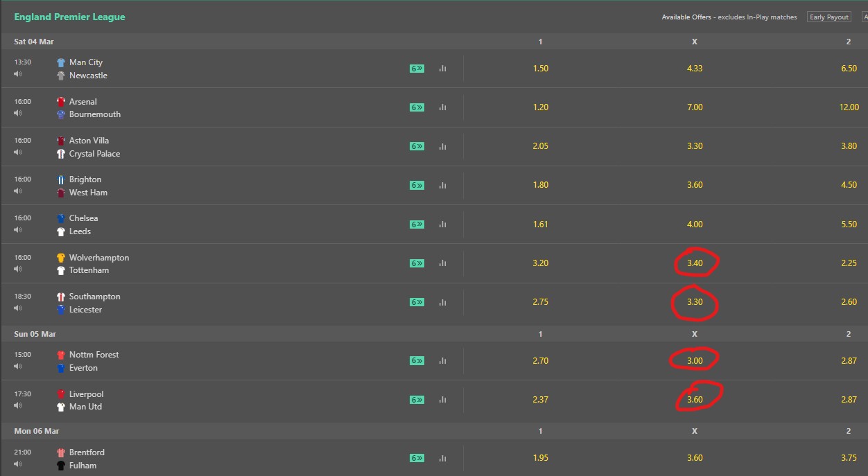Click the Mon 06 Mar date header
The height and width of the screenshot is (476, 868).
[37, 431]
